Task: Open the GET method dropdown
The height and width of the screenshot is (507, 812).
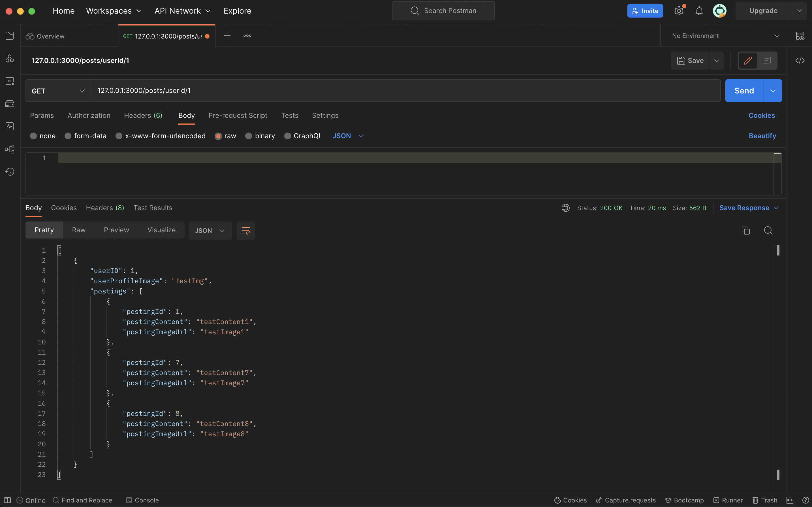Action: click(x=58, y=91)
